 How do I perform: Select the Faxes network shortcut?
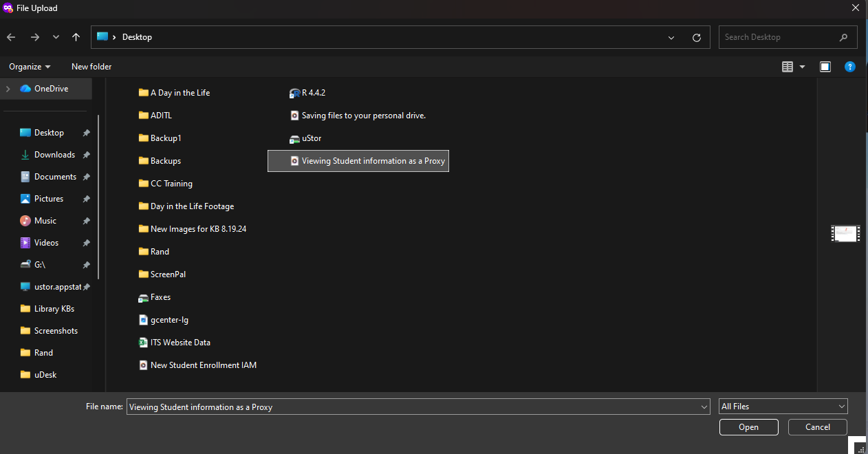155,297
